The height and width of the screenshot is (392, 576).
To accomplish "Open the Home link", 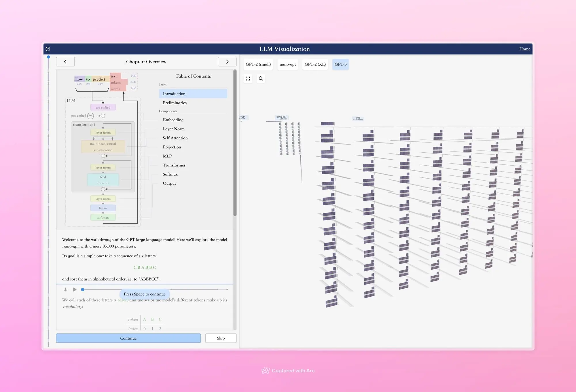I will tap(524, 49).
